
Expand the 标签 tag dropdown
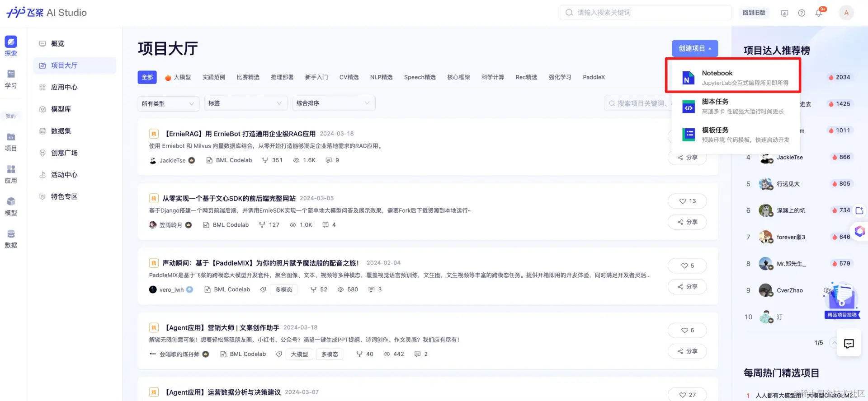(246, 103)
